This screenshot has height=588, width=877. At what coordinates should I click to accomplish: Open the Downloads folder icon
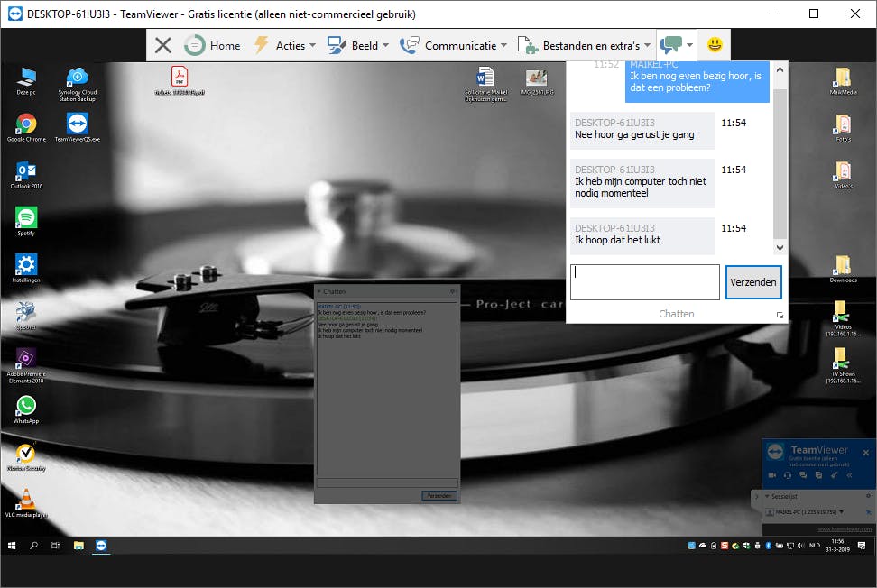[843, 269]
